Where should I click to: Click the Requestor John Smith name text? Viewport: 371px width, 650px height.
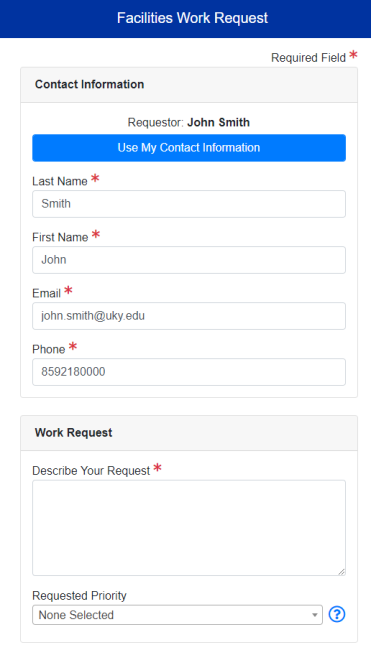tap(218, 123)
